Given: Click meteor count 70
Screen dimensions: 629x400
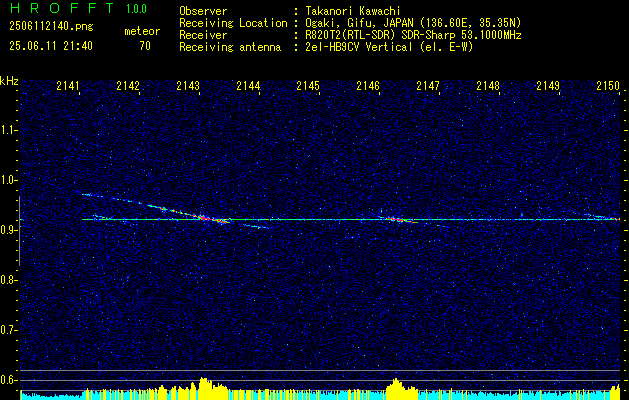Looking at the screenshot, I should click(145, 46).
